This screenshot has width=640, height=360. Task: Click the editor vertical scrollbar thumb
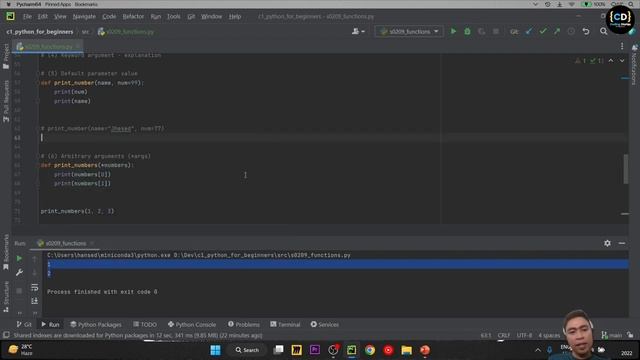tap(626, 169)
